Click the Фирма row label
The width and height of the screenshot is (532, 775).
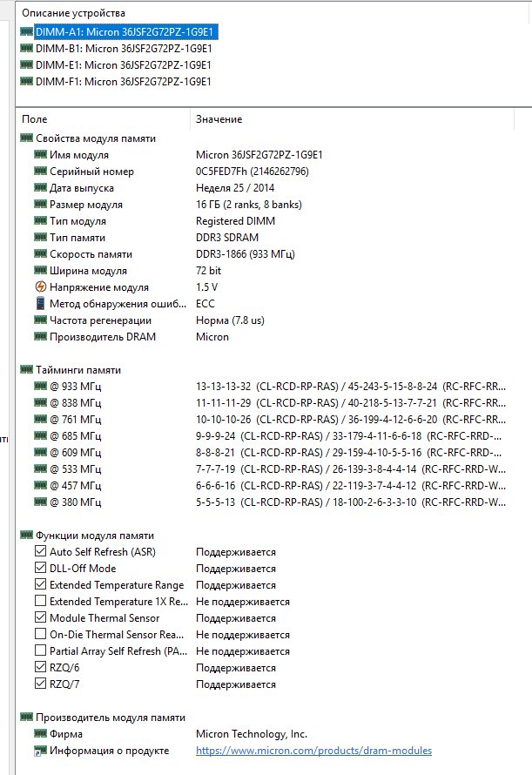coord(66,734)
